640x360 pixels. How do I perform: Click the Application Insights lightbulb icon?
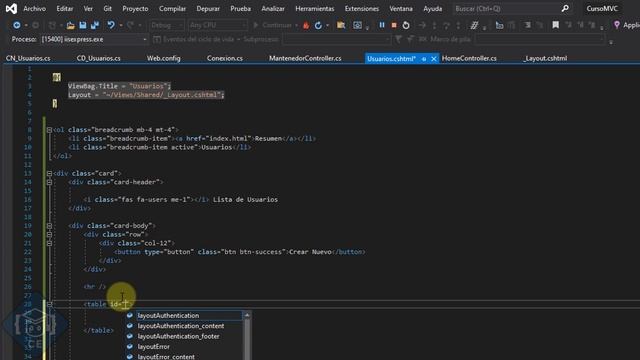pyautogui.click(x=617, y=25)
